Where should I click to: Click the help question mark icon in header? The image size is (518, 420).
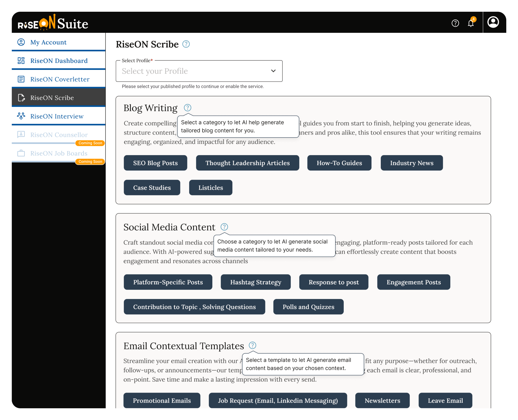455,23
